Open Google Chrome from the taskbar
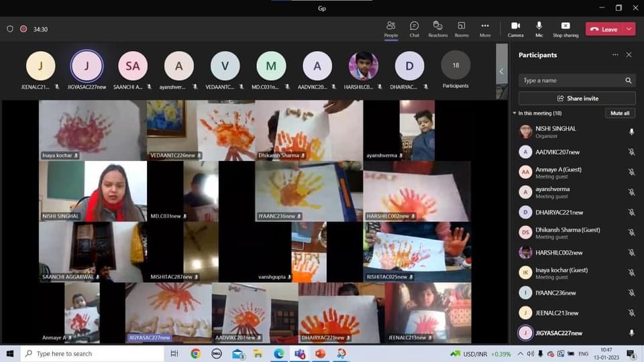The image size is (644, 362). [x=195, y=353]
